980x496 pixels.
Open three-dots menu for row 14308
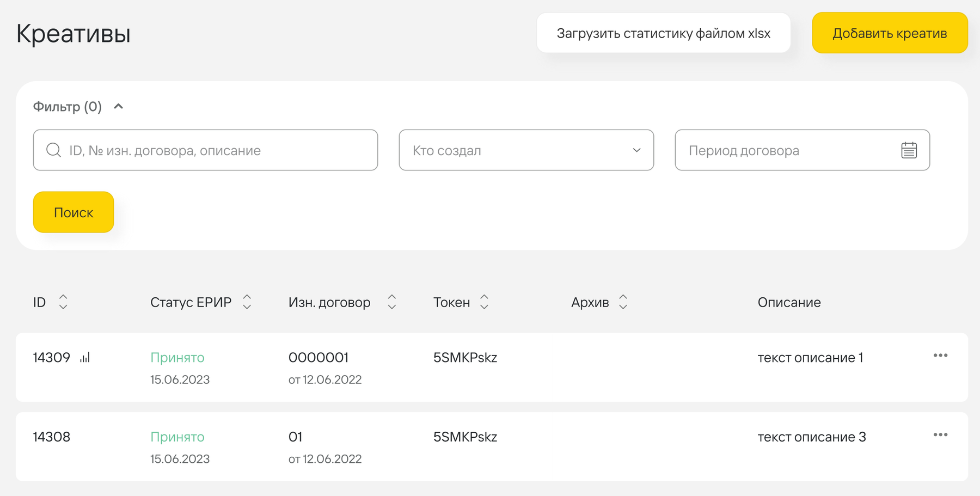tap(940, 434)
